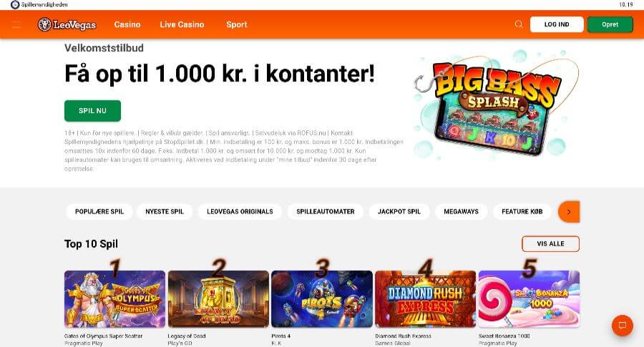Expand game categories with orange arrow
This screenshot has width=644, height=347.
[569, 212]
